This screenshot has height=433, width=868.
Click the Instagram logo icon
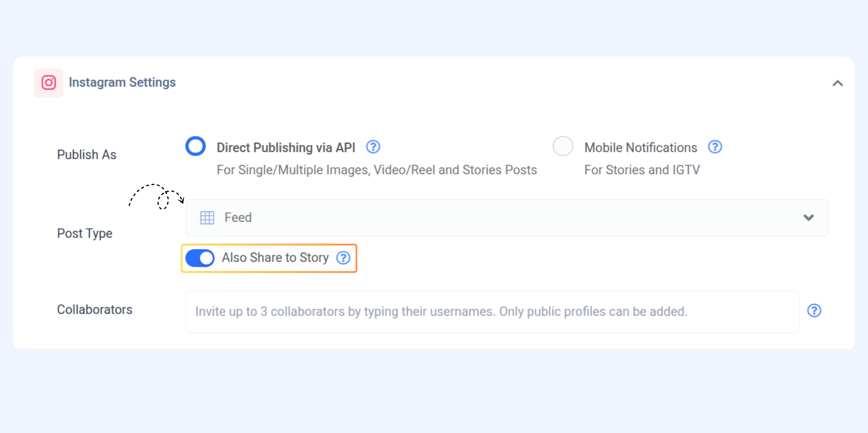tap(49, 83)
